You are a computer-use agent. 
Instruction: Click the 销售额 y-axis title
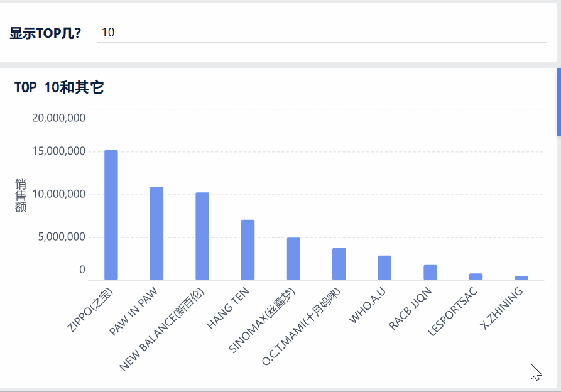pos(20,195)
